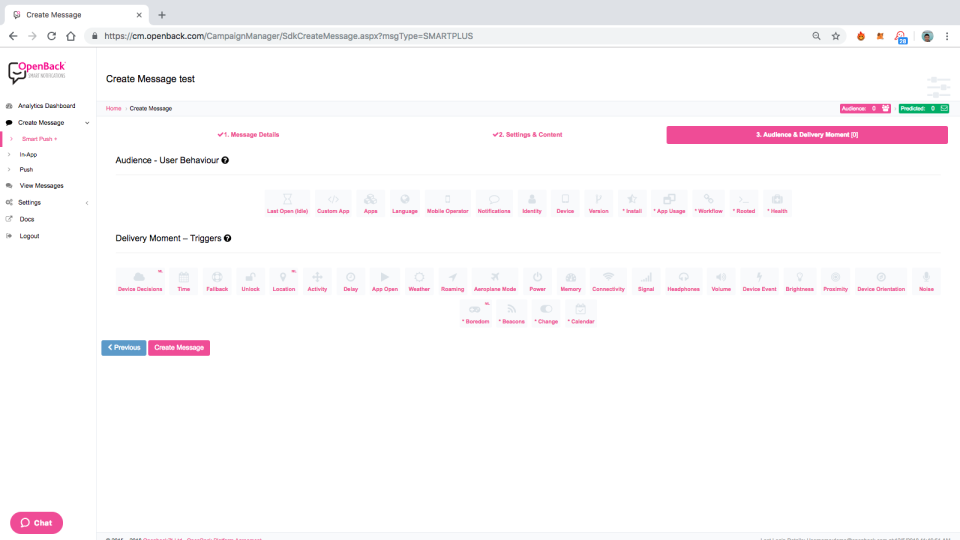Select the Language audience filter

click(405, 203)
